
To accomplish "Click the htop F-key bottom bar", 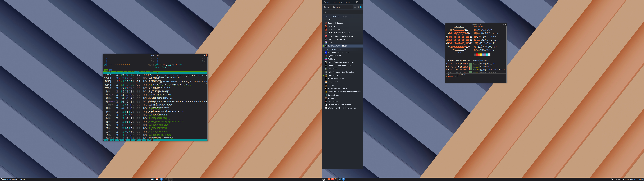I will point(155,140).
